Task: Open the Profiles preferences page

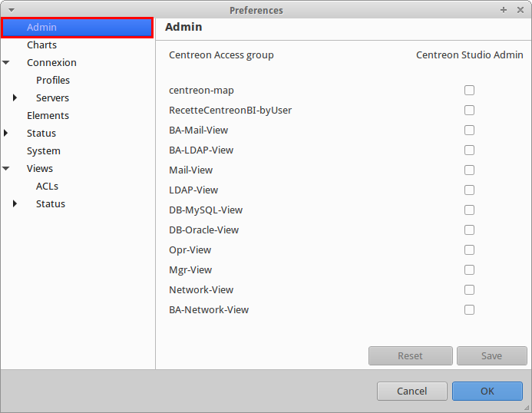Action: [x=53, y=81]
